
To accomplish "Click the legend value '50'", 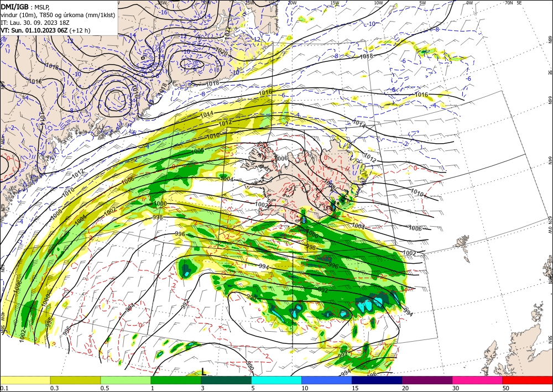I will 506,388.
